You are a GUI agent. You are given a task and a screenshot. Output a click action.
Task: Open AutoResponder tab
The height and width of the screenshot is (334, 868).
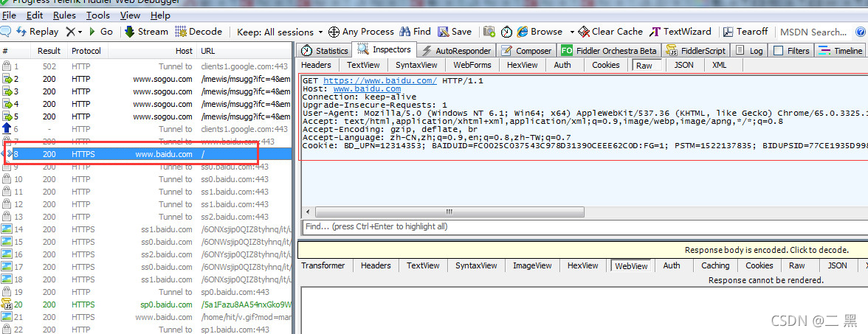(456, 50)
